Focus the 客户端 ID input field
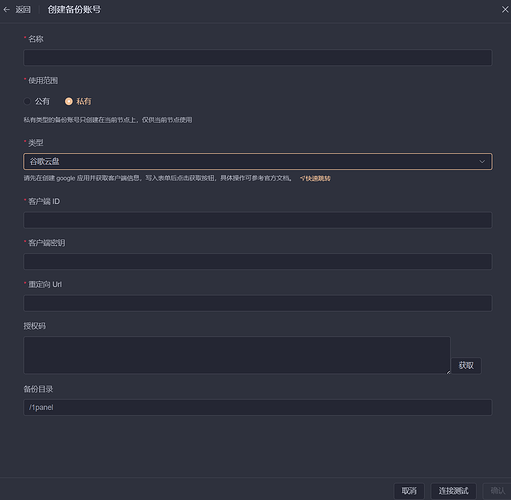Image resolution: width=511 pixels, height=500 pixels. pos(258,220)
